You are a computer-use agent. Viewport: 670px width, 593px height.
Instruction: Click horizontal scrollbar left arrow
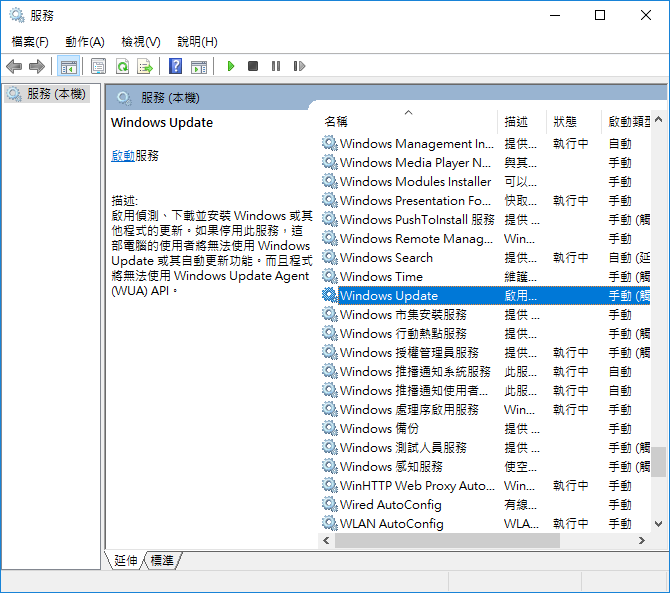[x=326, y=541]
